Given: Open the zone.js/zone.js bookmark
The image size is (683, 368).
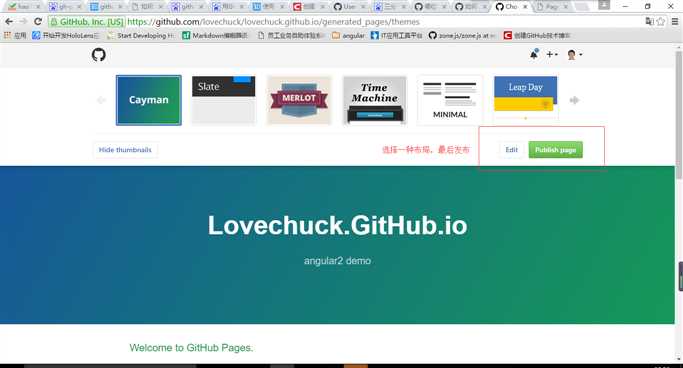Looking at the screenshot, I should pos(462,36).
